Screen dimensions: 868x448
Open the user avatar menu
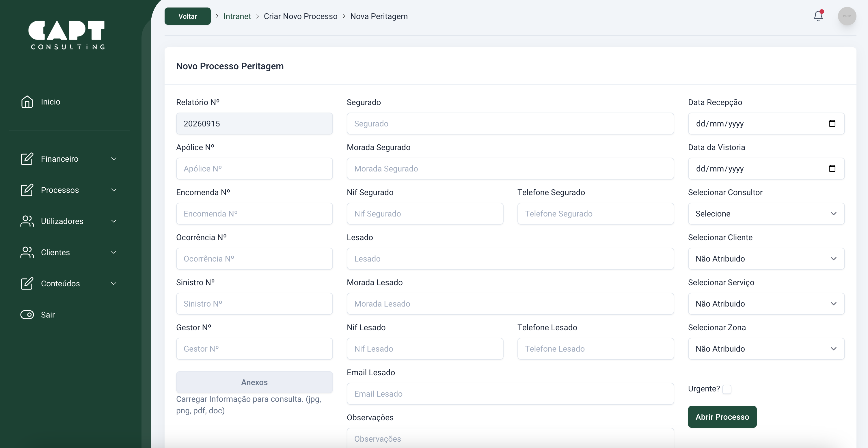tap(847, 16)
